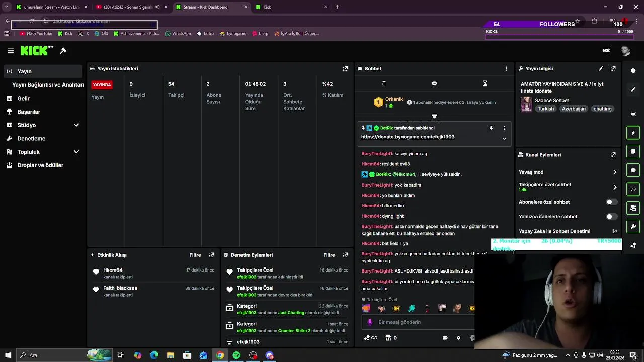Click the trash icon in chat toolbar

coord(384,83)
